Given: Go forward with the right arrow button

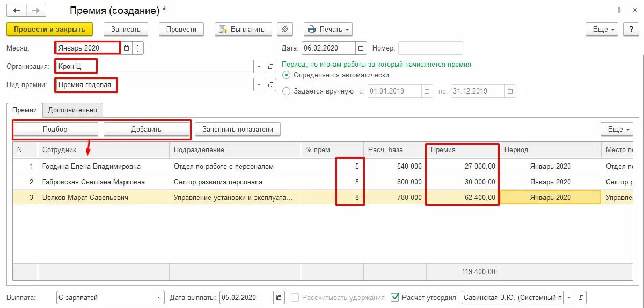Looking at the screenshot, I should click(x=36, y=10).
